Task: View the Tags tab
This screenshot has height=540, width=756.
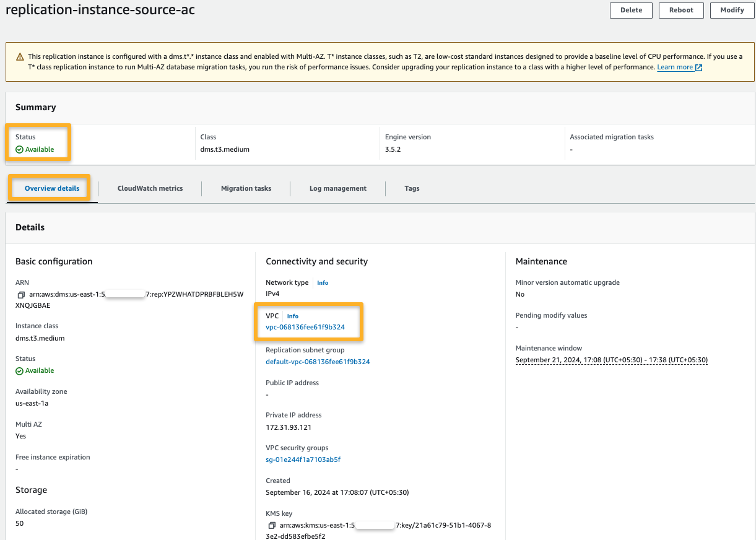Action: point(412,188)
